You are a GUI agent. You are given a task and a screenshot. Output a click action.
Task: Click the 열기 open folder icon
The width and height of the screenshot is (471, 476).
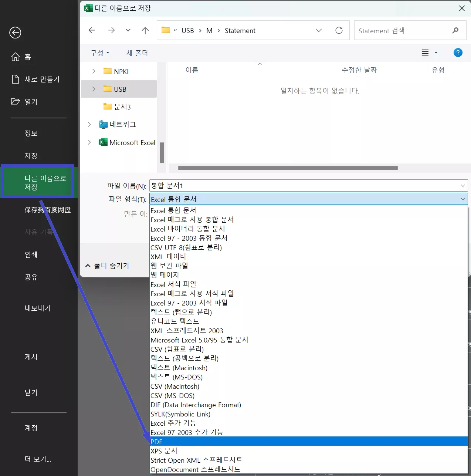[16, 101]
